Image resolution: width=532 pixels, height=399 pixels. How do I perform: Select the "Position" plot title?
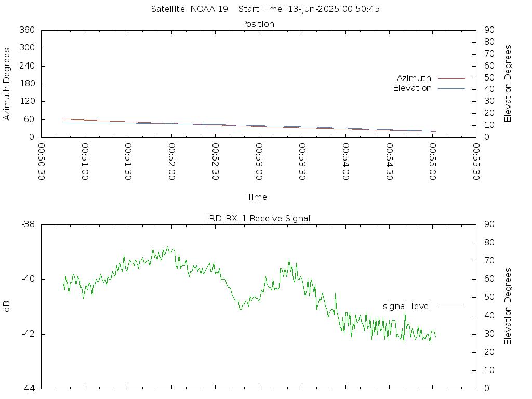258,24
